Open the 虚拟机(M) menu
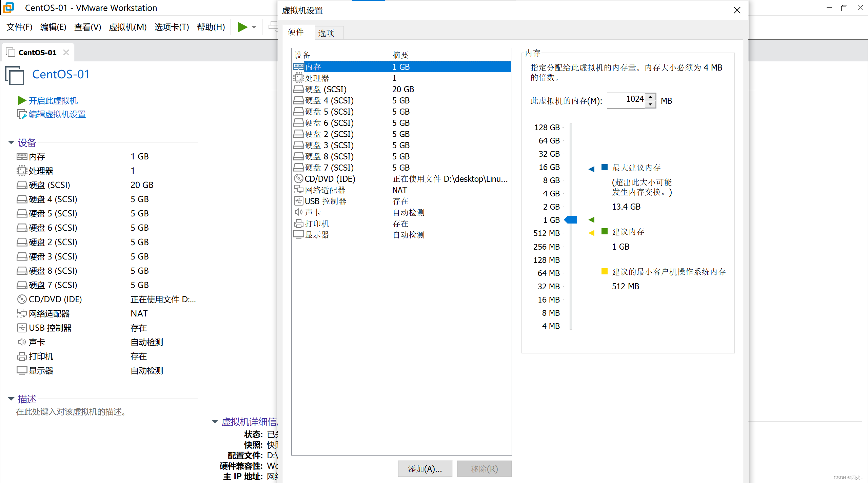This screenshot has width=868, height=483. (127, 27)
